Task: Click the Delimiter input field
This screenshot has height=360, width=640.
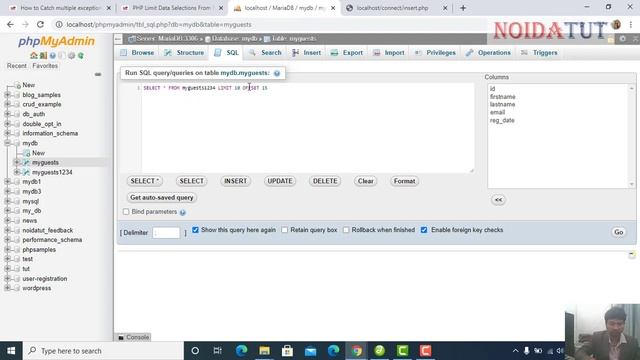Action: tap(166, 233)
